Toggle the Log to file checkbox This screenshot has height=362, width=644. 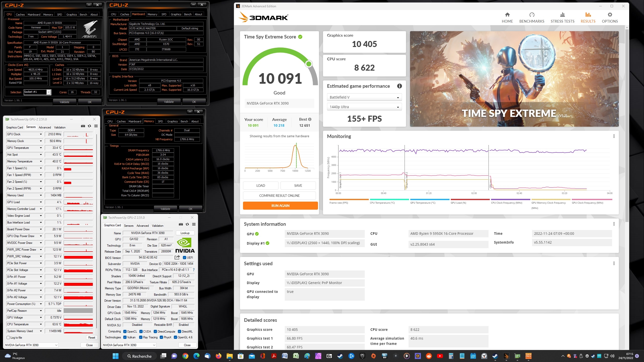pos(8,338)
